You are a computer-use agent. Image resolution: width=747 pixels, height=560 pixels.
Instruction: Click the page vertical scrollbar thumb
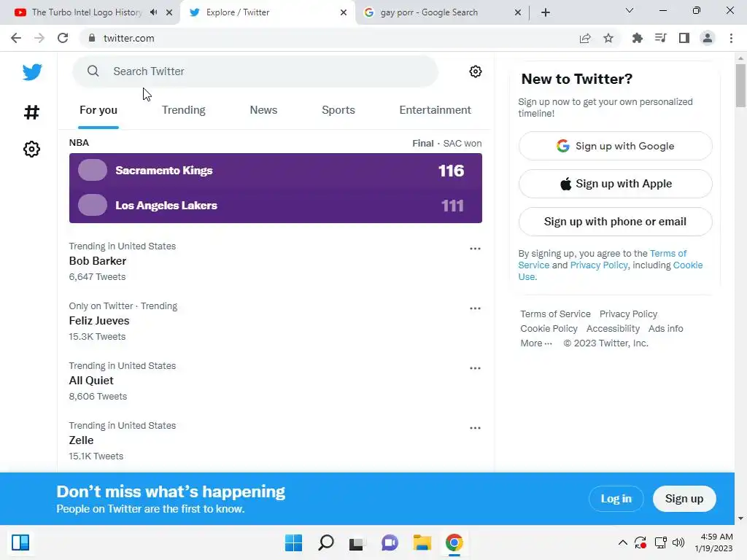point(740,86)
